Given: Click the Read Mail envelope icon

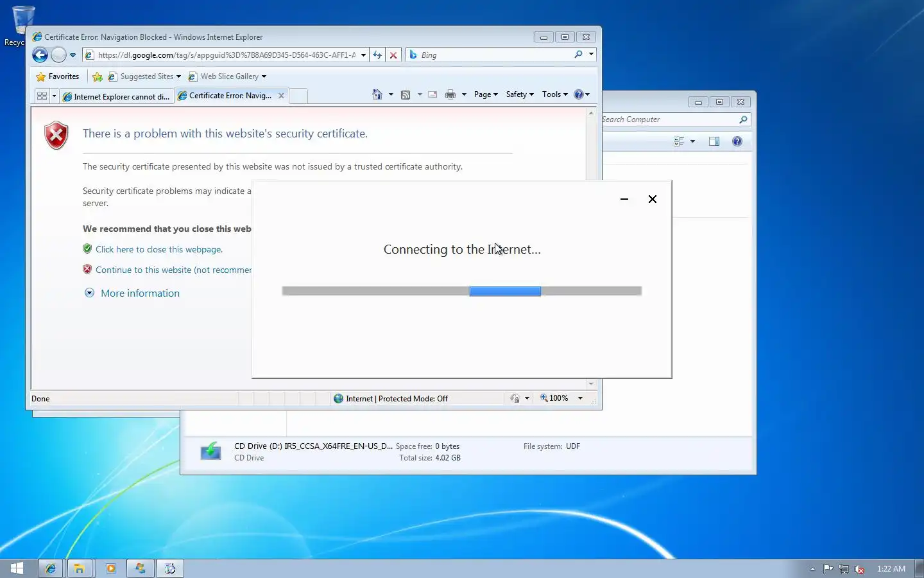Looking at the screenshot, I should (432, 94).
